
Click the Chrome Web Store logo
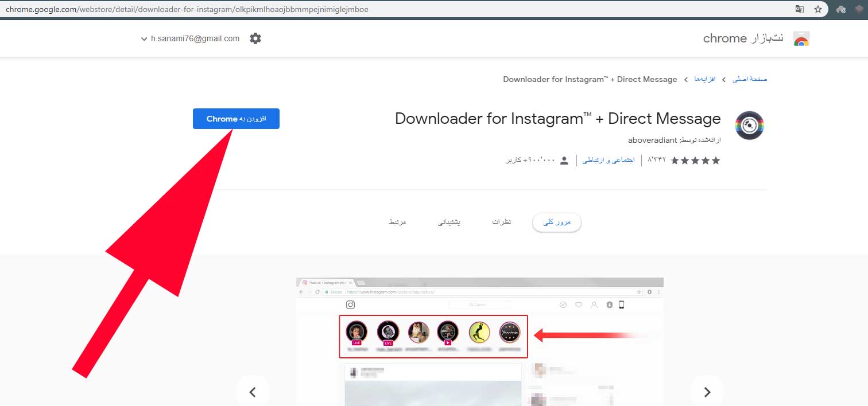pos(801,38)
